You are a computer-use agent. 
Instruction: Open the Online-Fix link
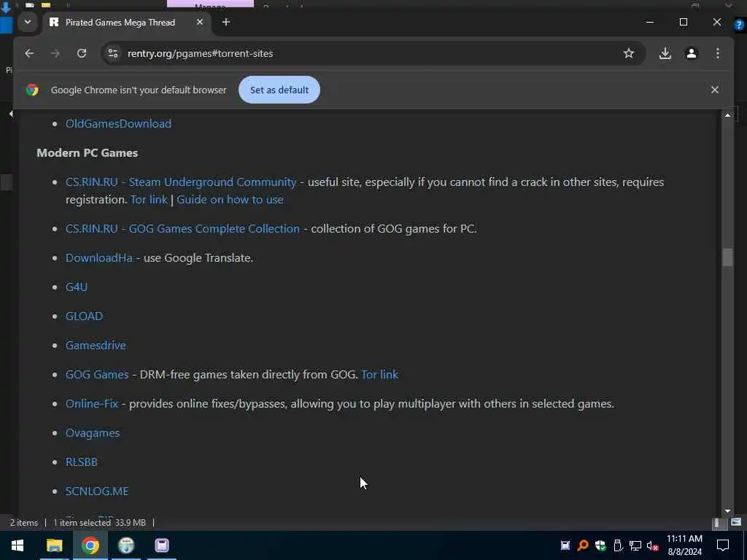point(91,404)
